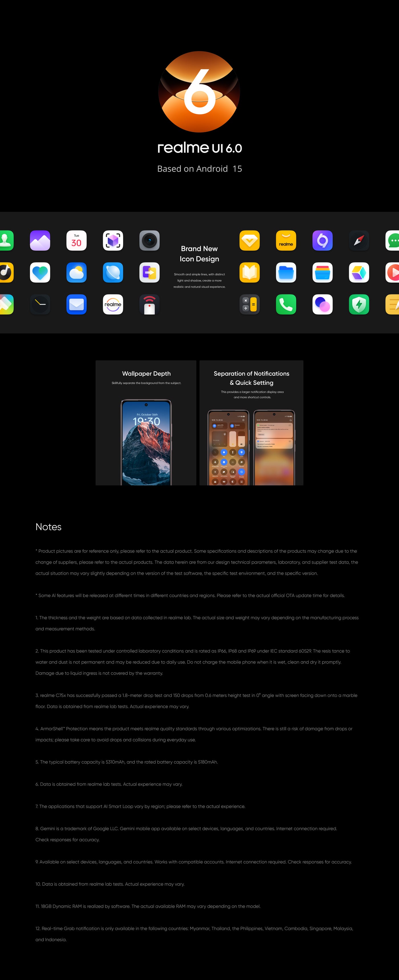Screen dimensions: 399x980
Task: Open the Photos app icon with purple mountain
Action: coord(40,240)
